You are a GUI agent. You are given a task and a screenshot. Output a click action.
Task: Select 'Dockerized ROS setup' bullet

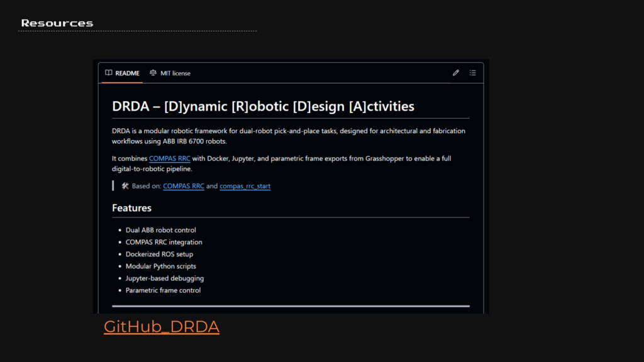159,254
